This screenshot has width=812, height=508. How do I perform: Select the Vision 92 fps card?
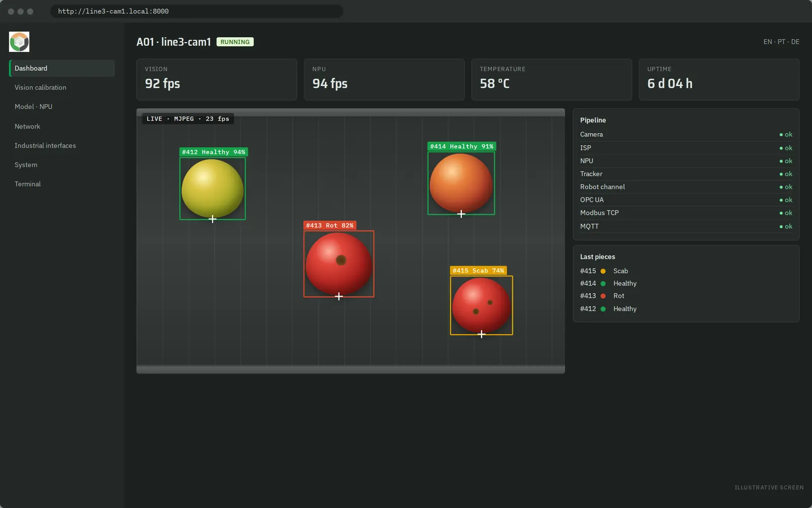[217, 79]
